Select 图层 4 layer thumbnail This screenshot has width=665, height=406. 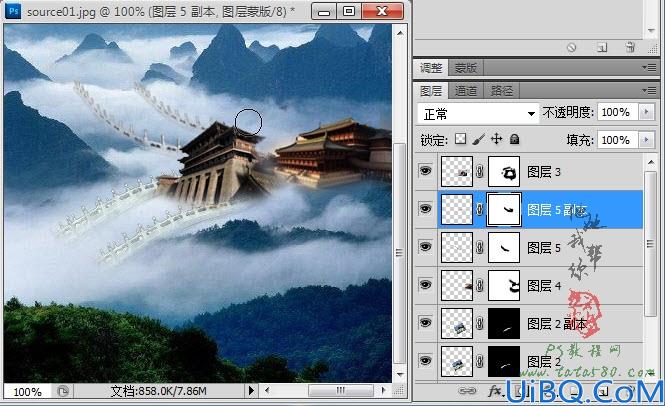click(x=457, y=286)
